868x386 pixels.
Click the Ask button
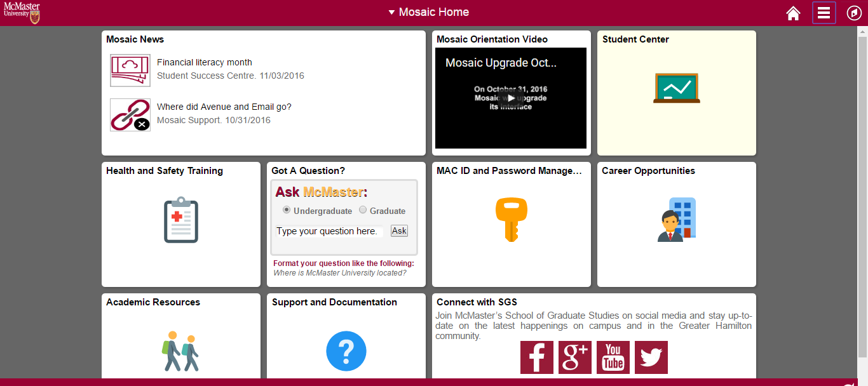point(399,231)
